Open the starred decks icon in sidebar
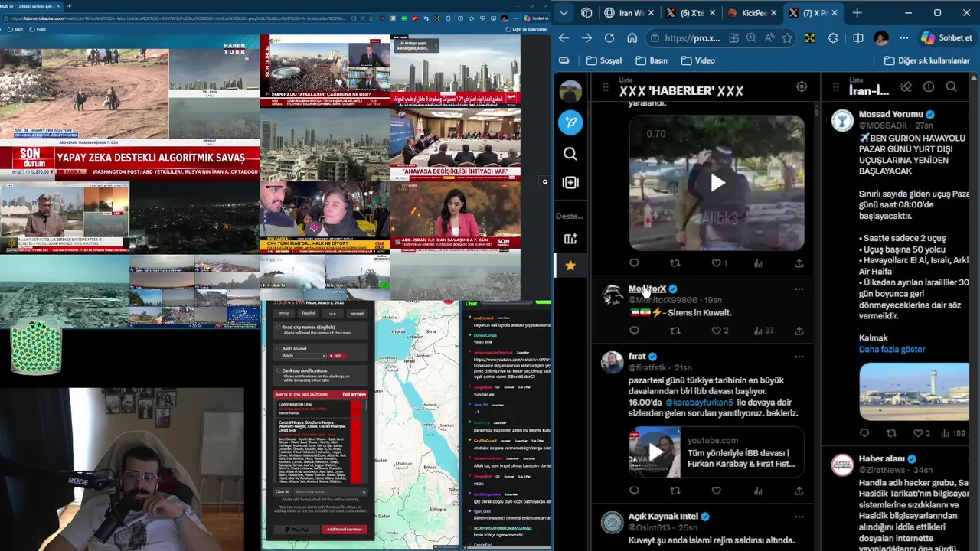The image size is (980, 551). point(570,266)
